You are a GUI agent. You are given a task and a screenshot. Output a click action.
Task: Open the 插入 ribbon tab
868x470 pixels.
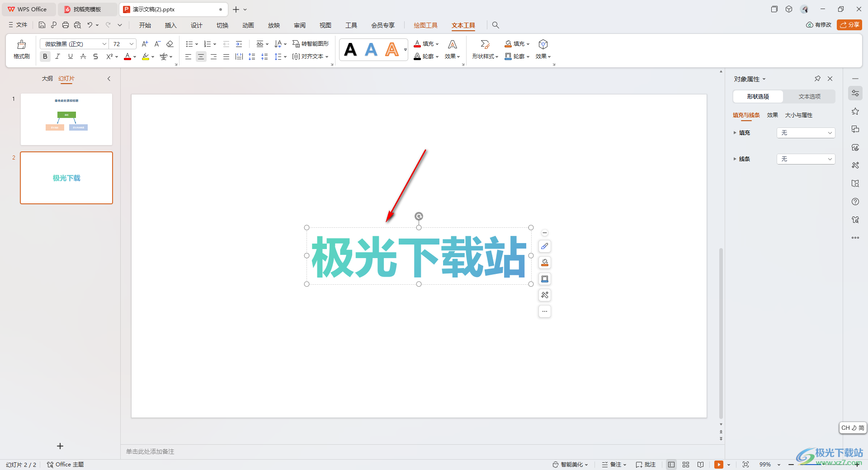click(x=171, y=25)
